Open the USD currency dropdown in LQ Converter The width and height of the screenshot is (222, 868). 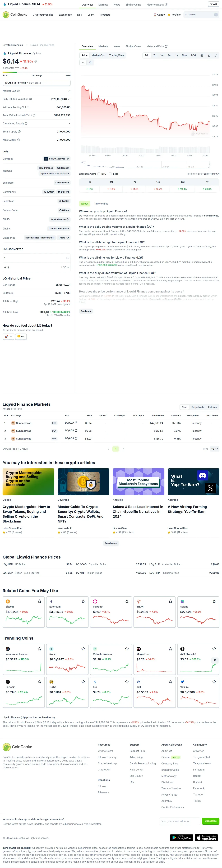coord(66,268)
